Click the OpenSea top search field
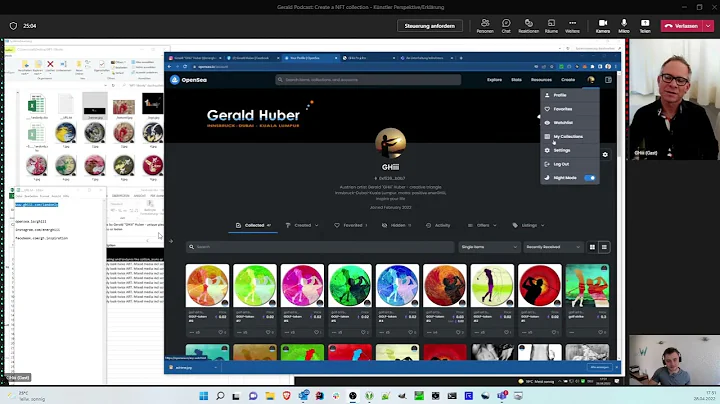 pyautogui.click(x=368, y=80)
